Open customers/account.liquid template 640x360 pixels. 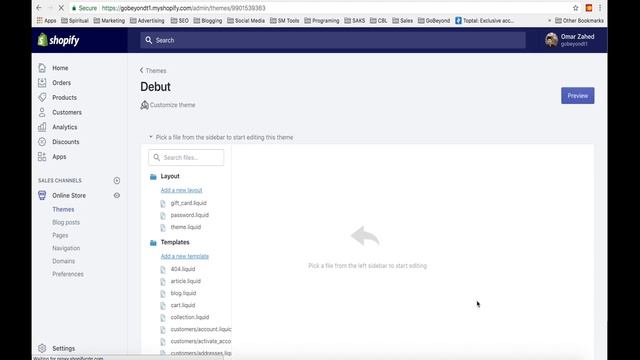coord(201,329)
